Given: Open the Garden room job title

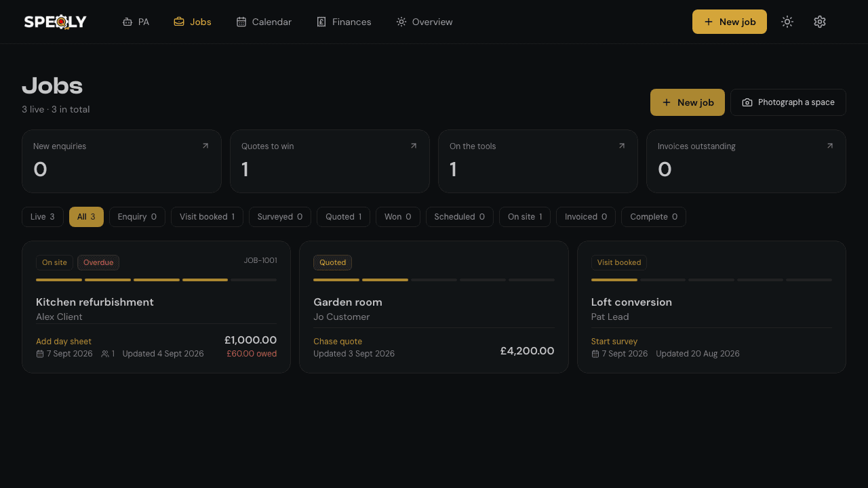Looking at the screenshot, I should 348,302.
